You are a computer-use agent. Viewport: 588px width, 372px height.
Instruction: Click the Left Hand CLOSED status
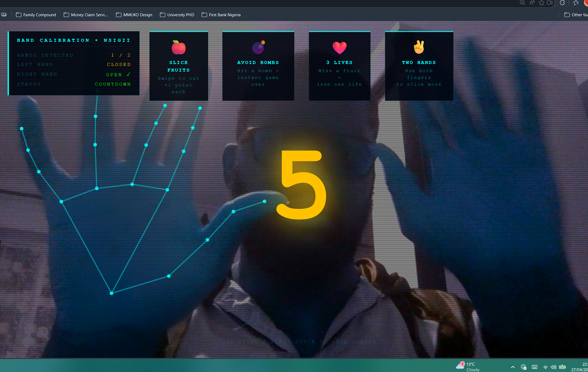[119, 65]
